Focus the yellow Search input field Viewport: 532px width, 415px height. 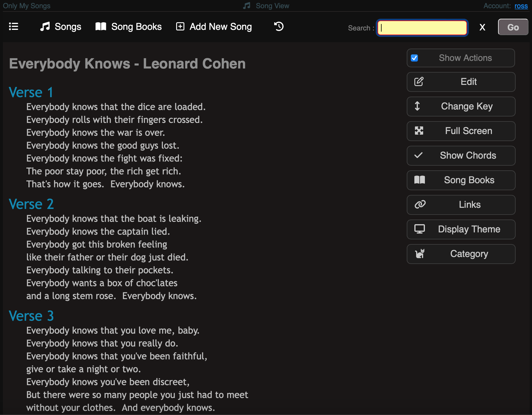click(x=422, y=28)
